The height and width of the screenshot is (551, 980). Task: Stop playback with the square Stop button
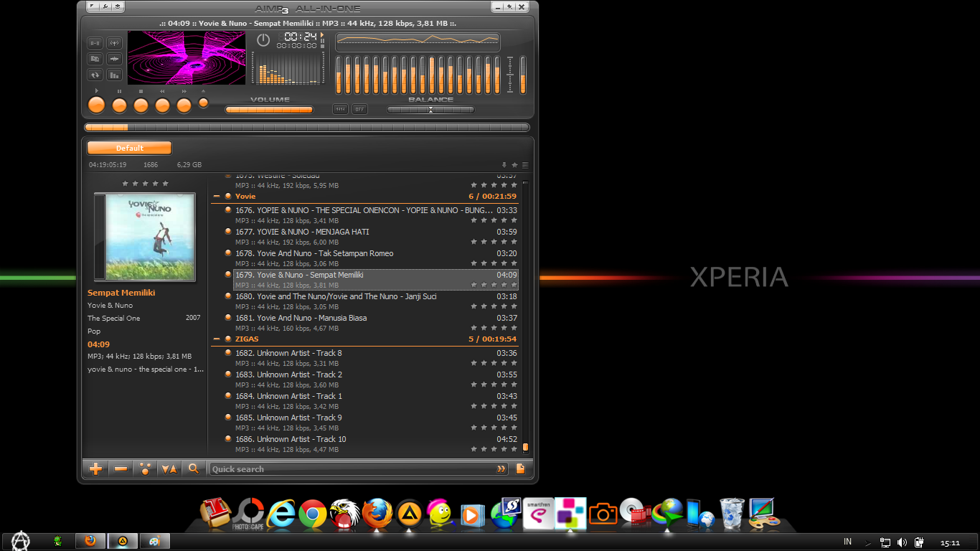pyautogui.click(x=141, y=105)
